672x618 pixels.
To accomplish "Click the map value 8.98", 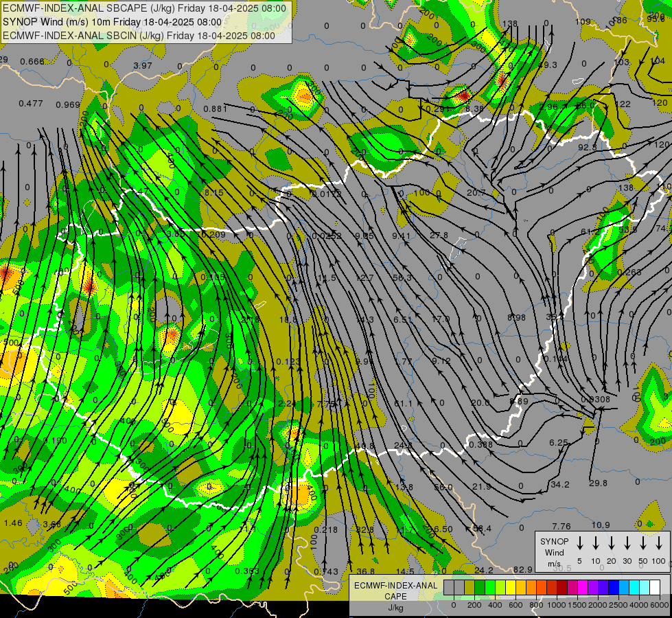I will 516,318.
